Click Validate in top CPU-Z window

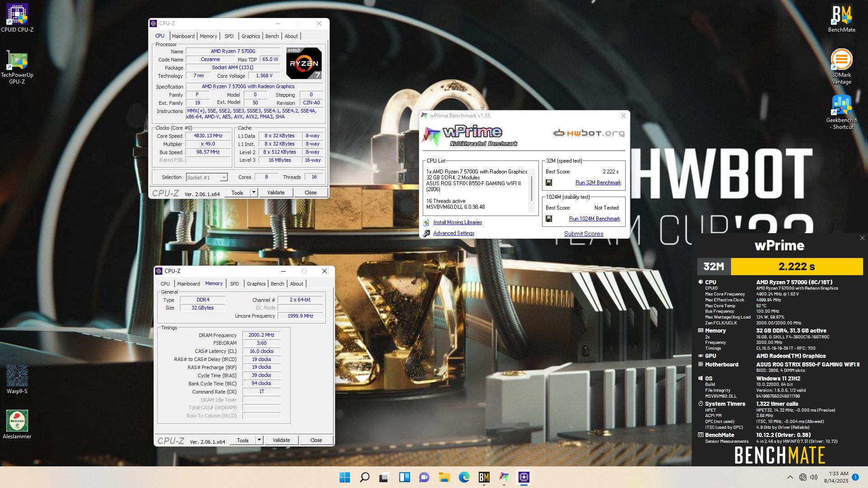[x=276, y=192]
